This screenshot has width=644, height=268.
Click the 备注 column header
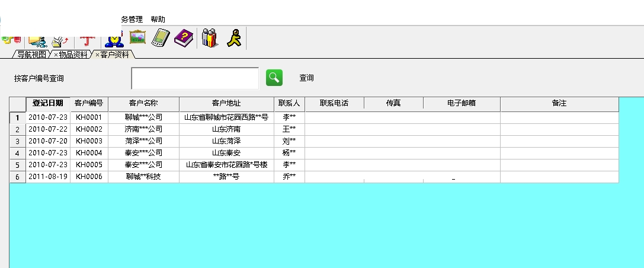pos(559,103)
